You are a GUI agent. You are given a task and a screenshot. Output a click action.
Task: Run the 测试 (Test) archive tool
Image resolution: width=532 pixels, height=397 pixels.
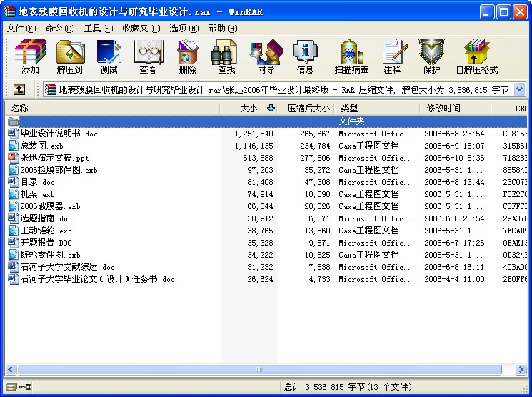[109, 56]
